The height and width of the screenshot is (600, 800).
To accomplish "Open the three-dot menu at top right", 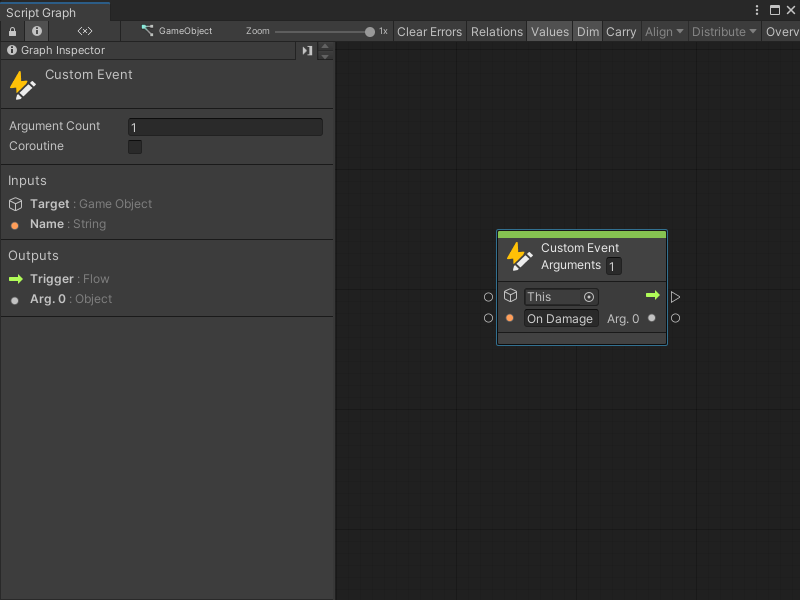I will 757,10.
